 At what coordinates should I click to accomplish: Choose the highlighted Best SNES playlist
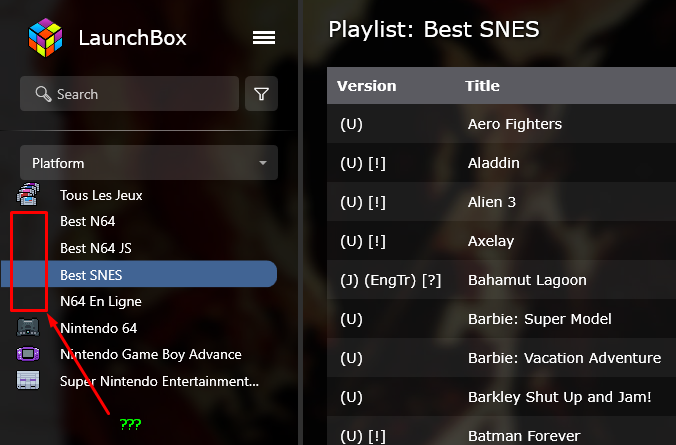click(139, 274)
